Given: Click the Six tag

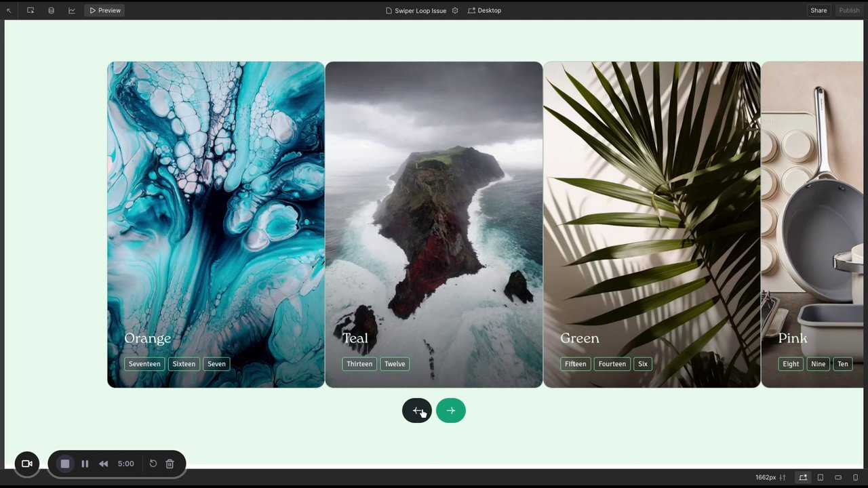Looking at the screenshot, I should tap(643, 364).
